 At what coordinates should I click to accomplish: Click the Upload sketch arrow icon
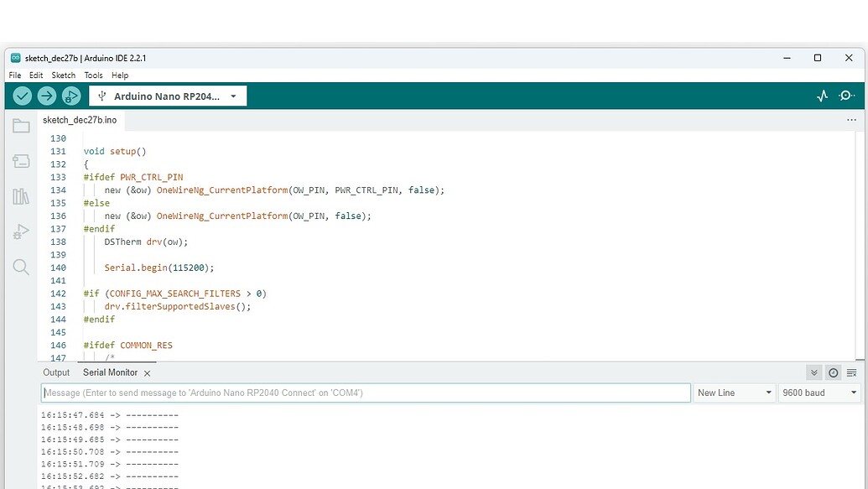coord(47,96)
